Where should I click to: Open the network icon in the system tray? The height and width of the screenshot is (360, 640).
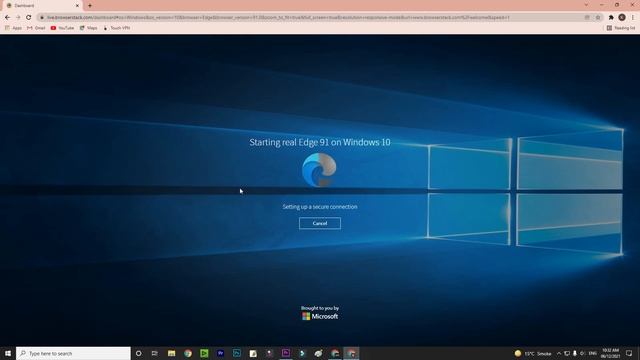567,353
